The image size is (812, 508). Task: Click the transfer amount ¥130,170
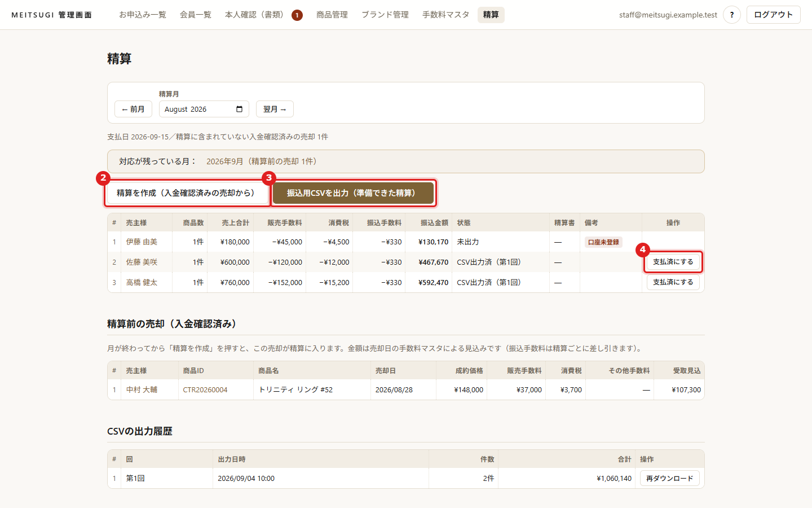[433, 242]
